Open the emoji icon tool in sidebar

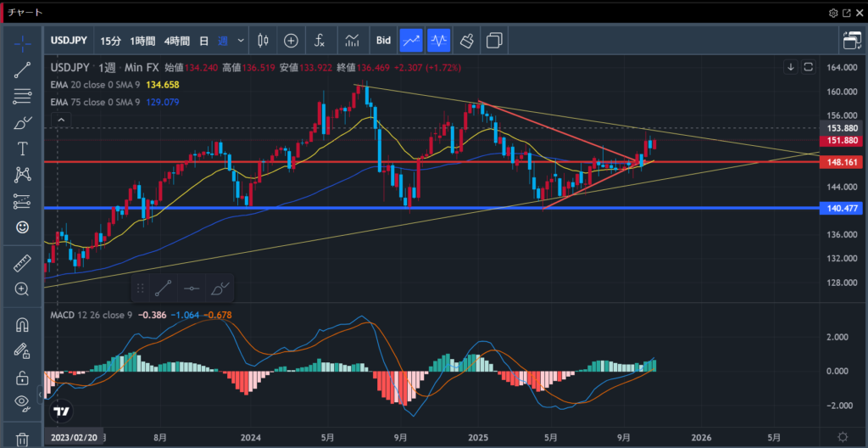22,227
